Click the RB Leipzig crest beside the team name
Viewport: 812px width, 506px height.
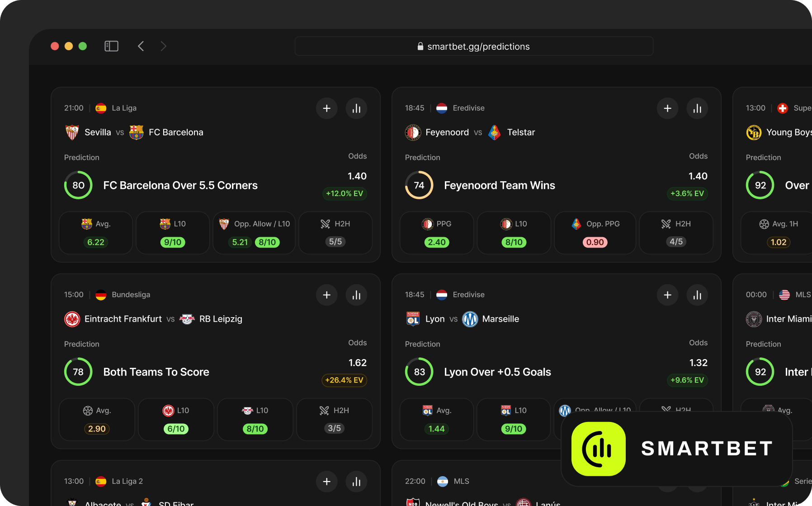click(187, 319)
